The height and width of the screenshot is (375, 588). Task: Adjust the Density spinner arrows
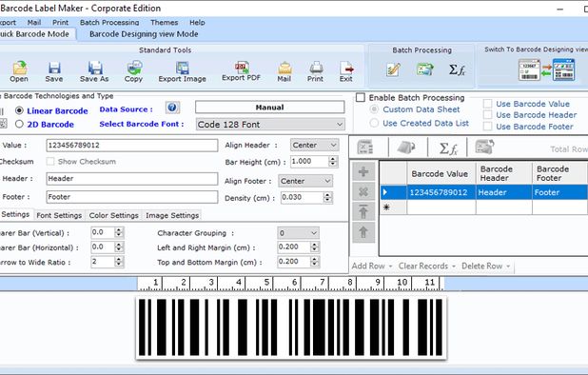point(327,197)
